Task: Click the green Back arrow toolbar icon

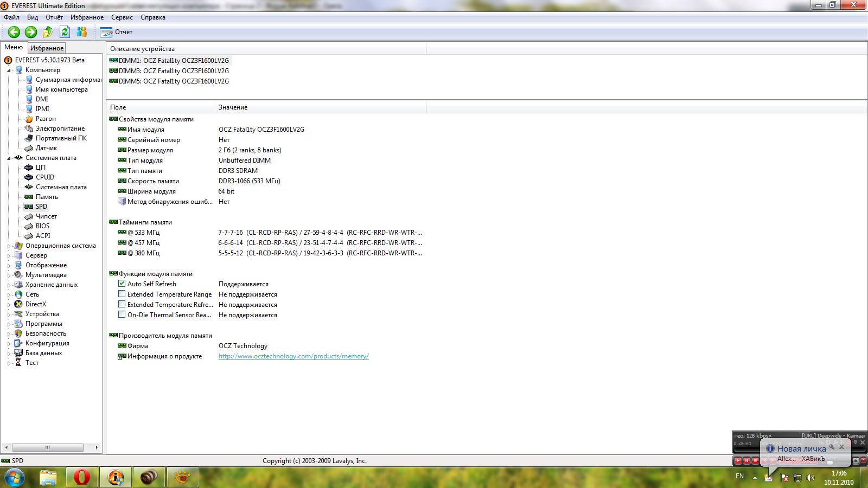Action: [14, 32]
